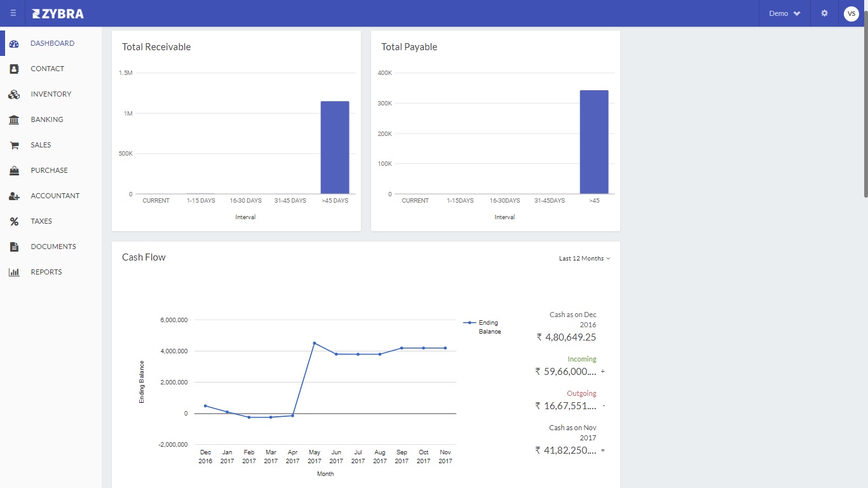Click the VS user avatar

tap(851, 13)
